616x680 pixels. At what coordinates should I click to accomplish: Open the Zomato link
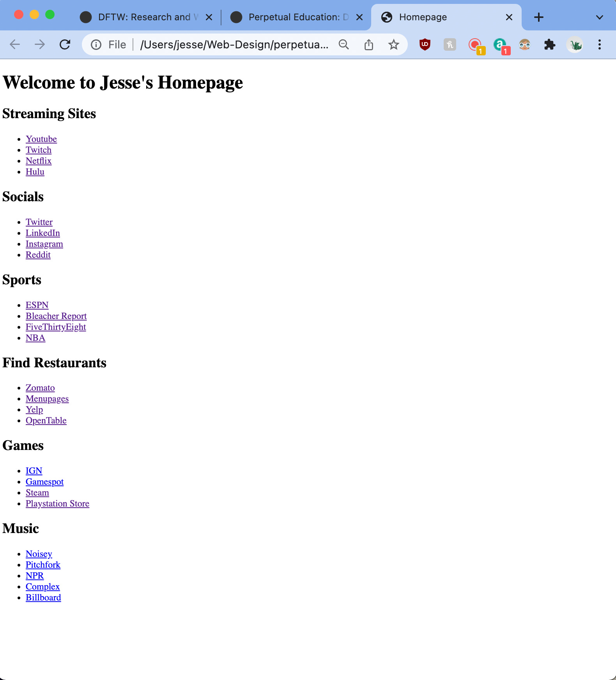click(40, 388)
